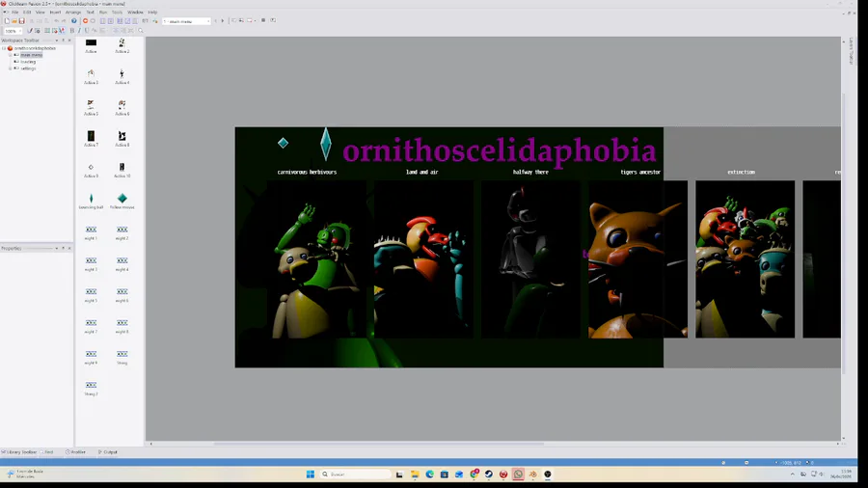This screenshot has height=488, width=868.
Task: Open the Properties panel options arrow
Action: (57, 249)
